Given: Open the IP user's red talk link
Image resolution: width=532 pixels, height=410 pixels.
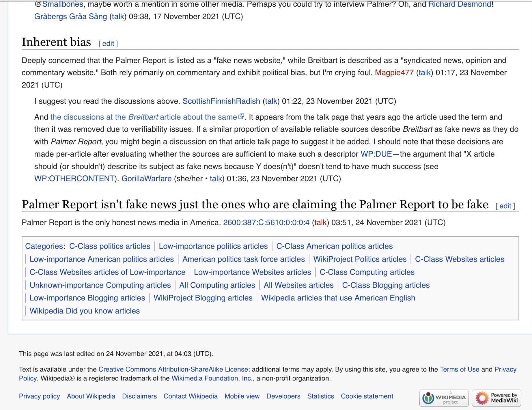Looking at the screenshot, I should coord(320,222).
